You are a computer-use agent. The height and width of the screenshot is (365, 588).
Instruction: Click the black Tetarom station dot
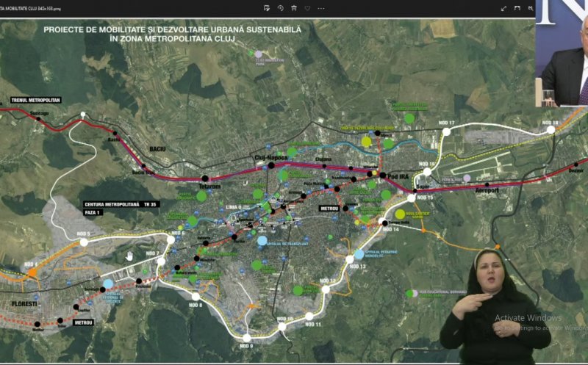click(x=205, y=178)
